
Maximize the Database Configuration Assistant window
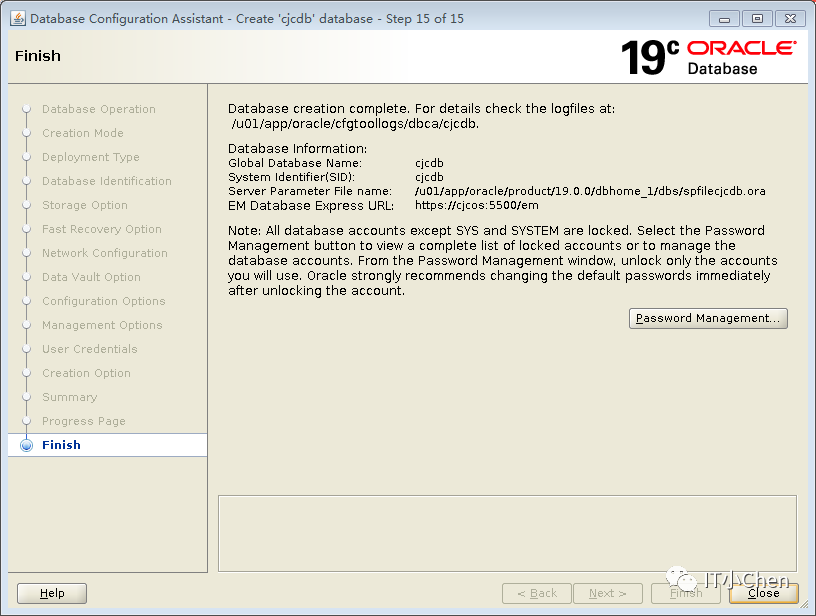coord(757,19)
